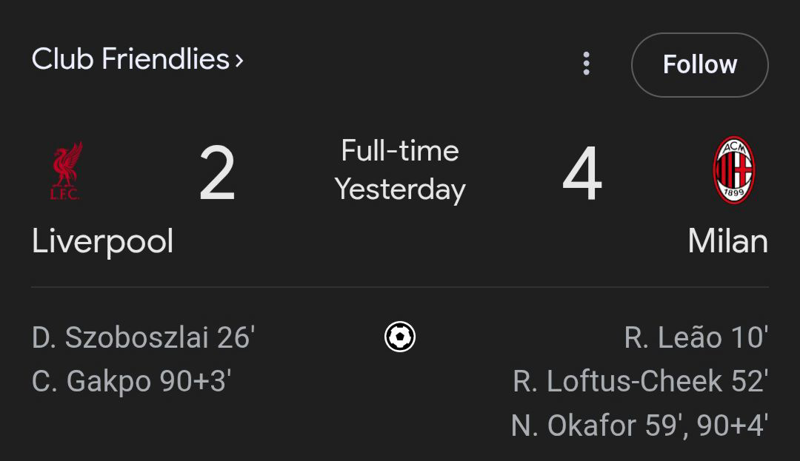Click Milan's score of 4
The image size is (800, 461).
582,174
